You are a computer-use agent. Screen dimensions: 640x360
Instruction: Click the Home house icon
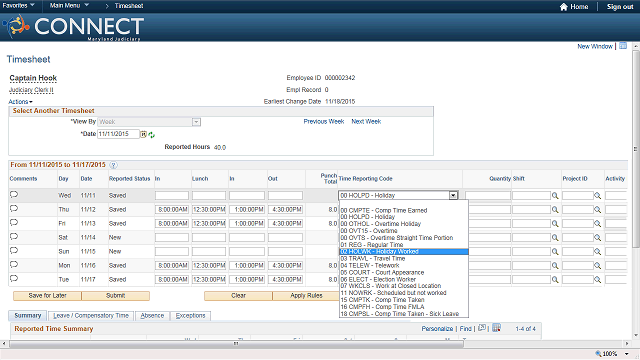pyautogui.click(x=564, y=7)
